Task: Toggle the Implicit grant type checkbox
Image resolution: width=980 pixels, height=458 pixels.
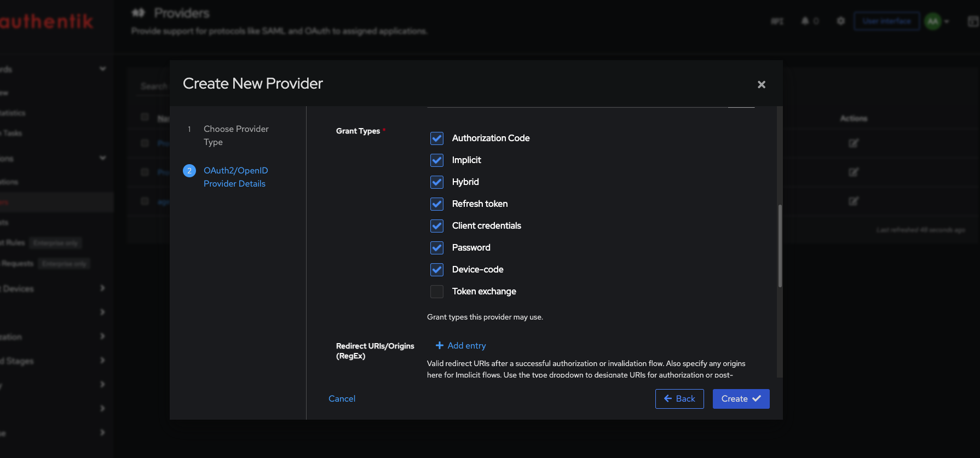Action: tap(437, 160)
